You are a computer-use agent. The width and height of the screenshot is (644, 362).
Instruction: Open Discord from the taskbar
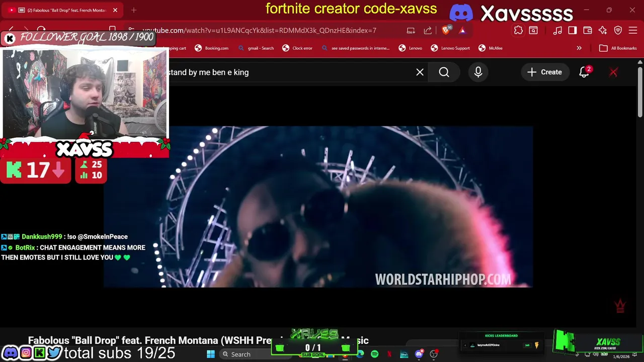(419, 354)
